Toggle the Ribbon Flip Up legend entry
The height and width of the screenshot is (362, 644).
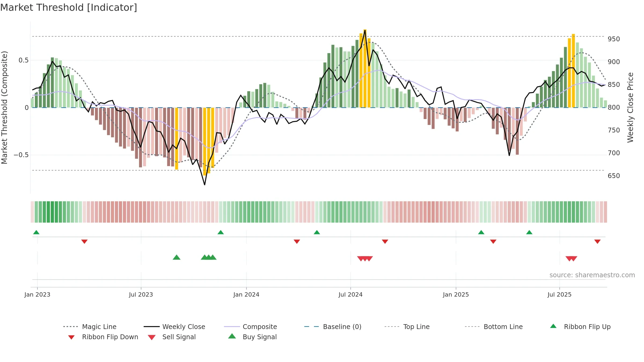pos(580,327)
